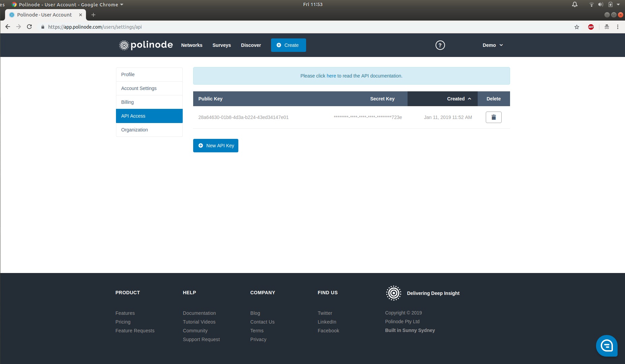Image resolution: width=625 pixels, height=364 pixels.
Task: Click the browser back arrow
Action: 8,27
